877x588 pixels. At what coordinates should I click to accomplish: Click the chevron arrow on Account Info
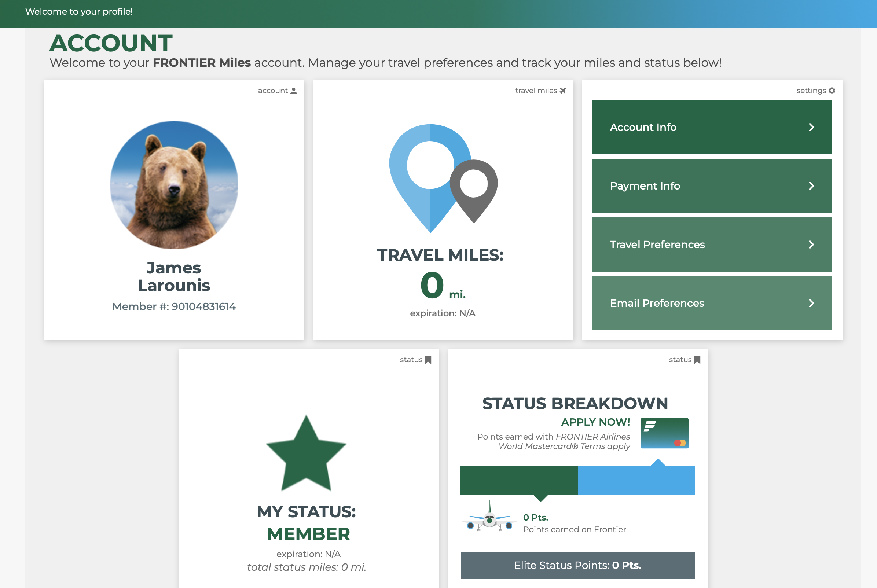811,127
